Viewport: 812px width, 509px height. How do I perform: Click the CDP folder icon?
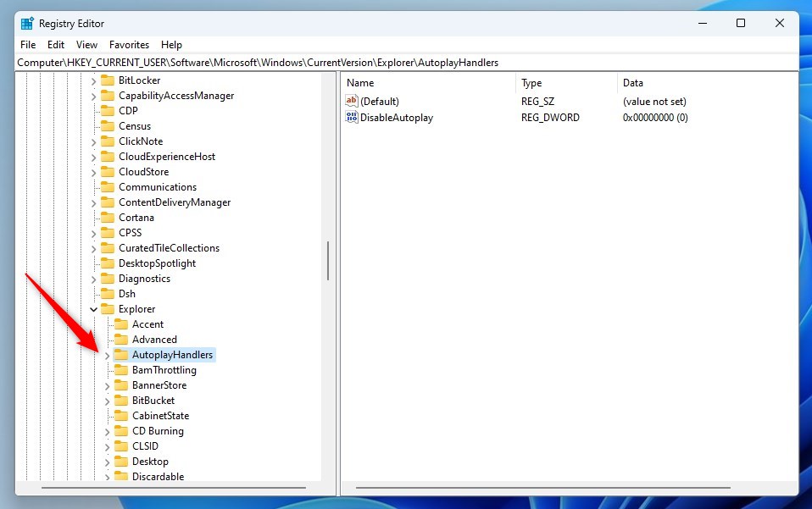[x=107, y=111]
